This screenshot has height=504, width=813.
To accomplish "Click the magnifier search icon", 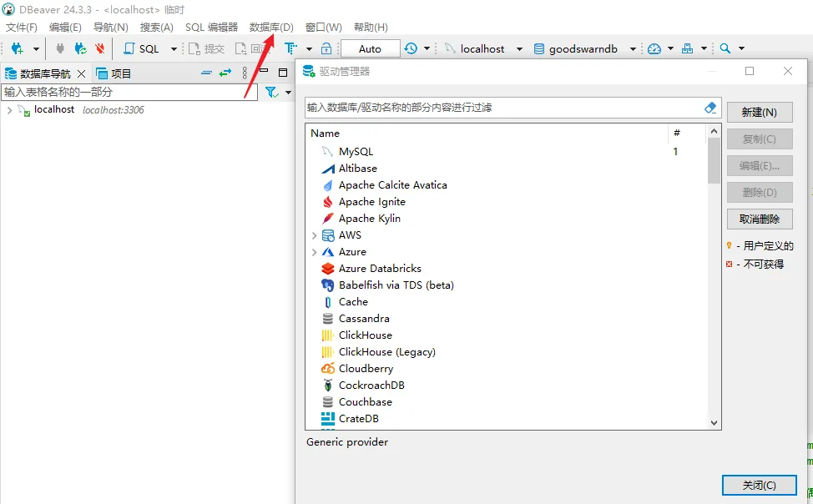I will pyautogui.click(x=725, y=48).
